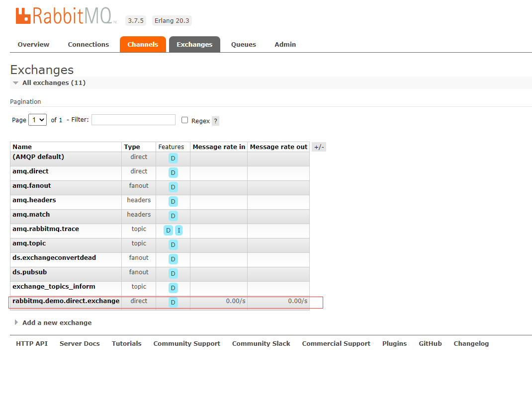Image resolution: width=532 pixels, height=393 pixels.
Task: Open the ds.pubsub exchange
Action: (29, 272)
